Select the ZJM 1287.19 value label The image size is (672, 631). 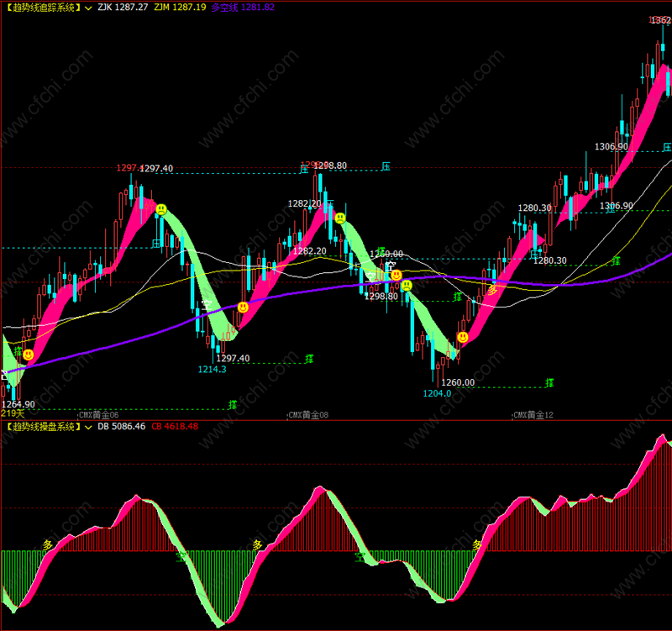(x=180, y=8)
